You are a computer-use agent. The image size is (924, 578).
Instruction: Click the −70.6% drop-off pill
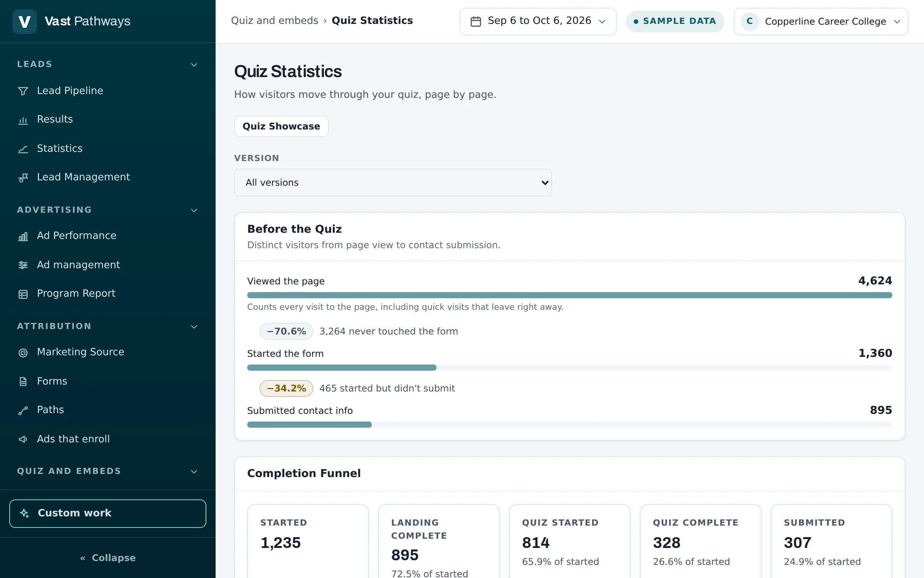[x=286, y=331]
